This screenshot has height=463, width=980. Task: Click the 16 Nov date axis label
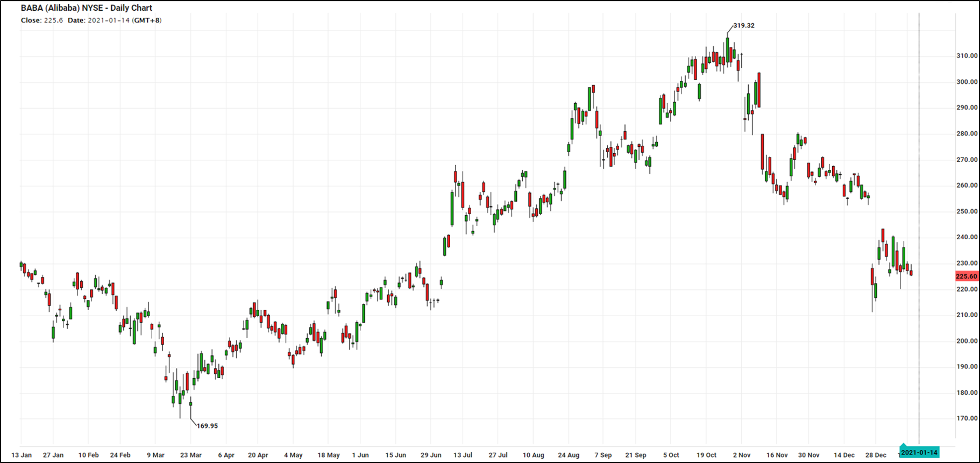click(x=777, y=455)
